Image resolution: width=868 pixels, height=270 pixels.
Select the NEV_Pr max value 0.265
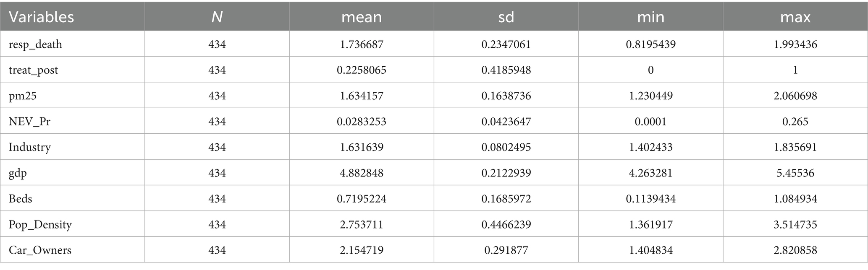tap(795, 121)
